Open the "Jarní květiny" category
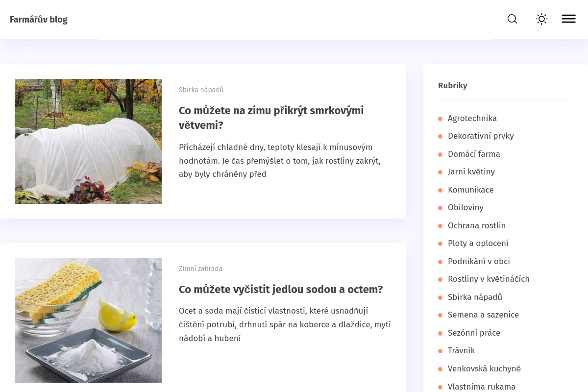 (471, 172)
